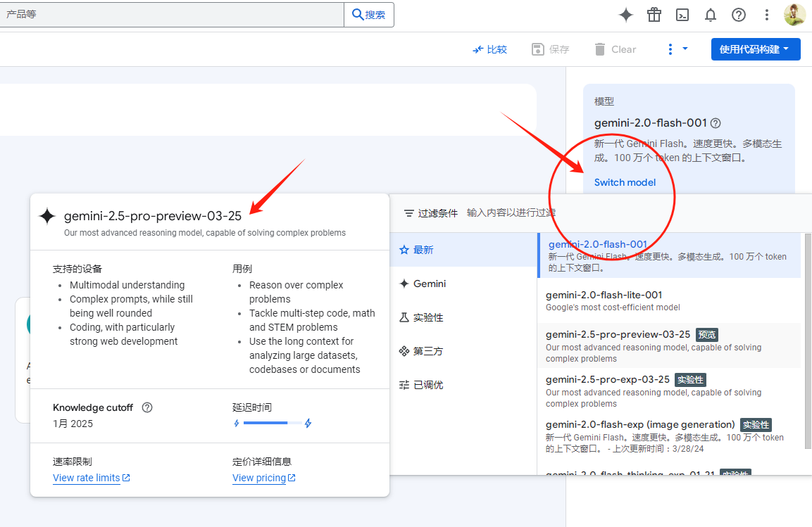This screenshot has width=812, height=527.
Task: Click the search input field
Action: click(x=171, y=15)
